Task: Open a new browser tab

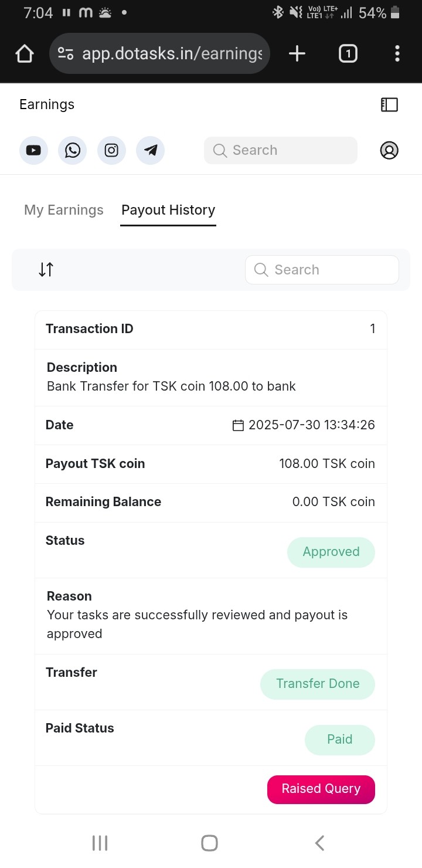Action: coord(297,54)
